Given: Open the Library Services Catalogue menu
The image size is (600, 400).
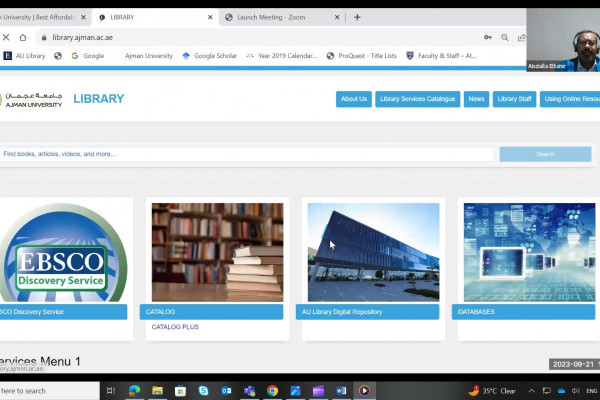Looking at the screenshot, I should pyautogui.click(x=418, y=99).
